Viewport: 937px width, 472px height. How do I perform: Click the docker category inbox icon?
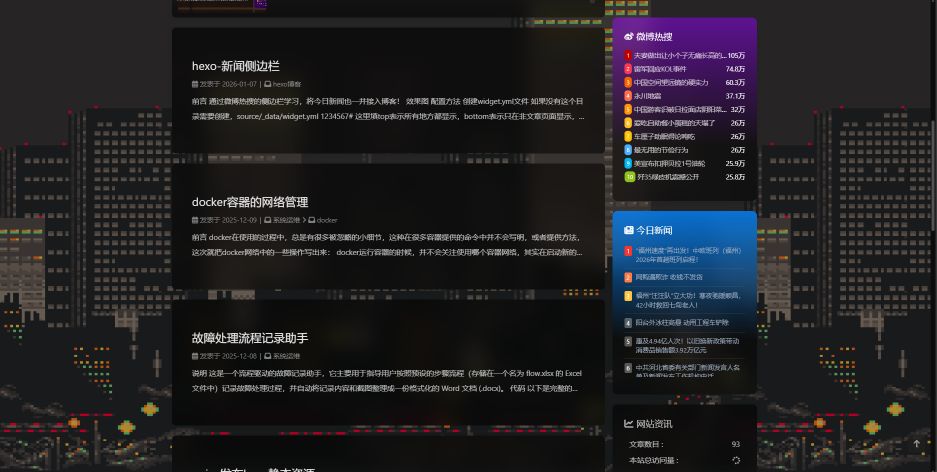pyautogui.click(x=311, y=220)
